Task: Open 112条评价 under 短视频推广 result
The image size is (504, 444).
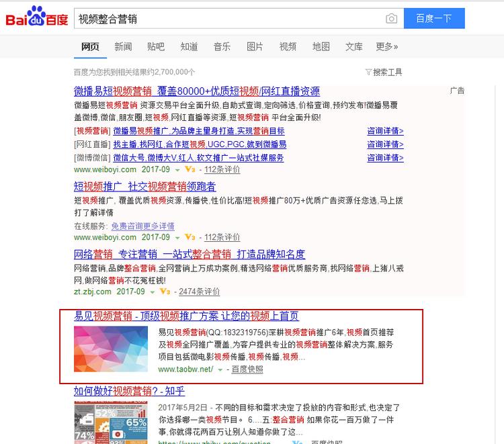Action: click(x=222, y=237)
